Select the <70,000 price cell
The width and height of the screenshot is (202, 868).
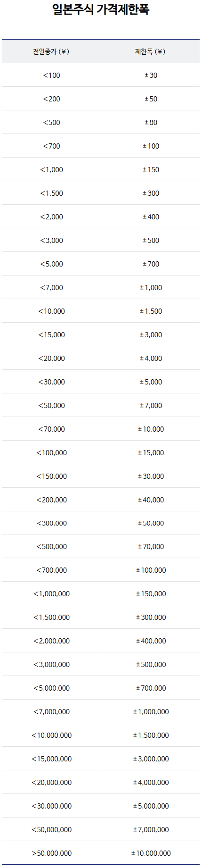pos(51,429)
